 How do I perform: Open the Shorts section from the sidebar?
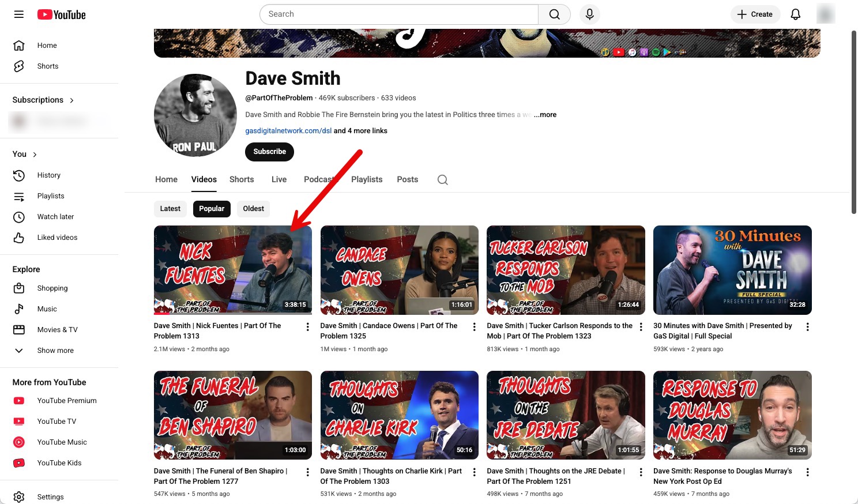click(x=47, y=66)
